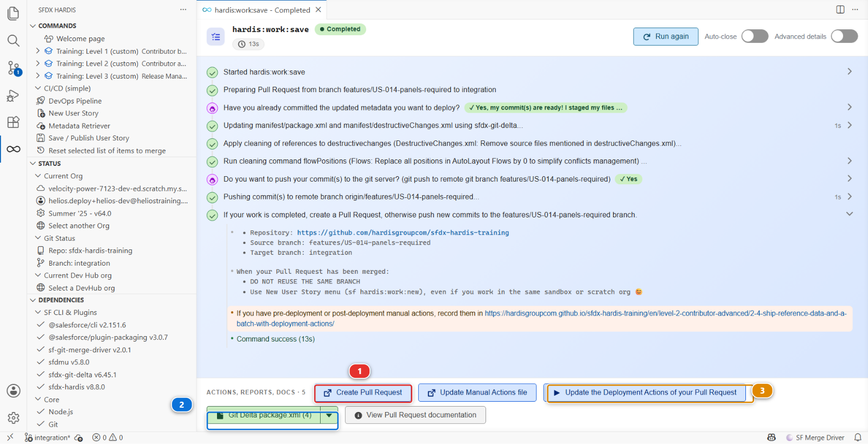
Task: Click the split editor icon
Action: (x=840, y=10)
